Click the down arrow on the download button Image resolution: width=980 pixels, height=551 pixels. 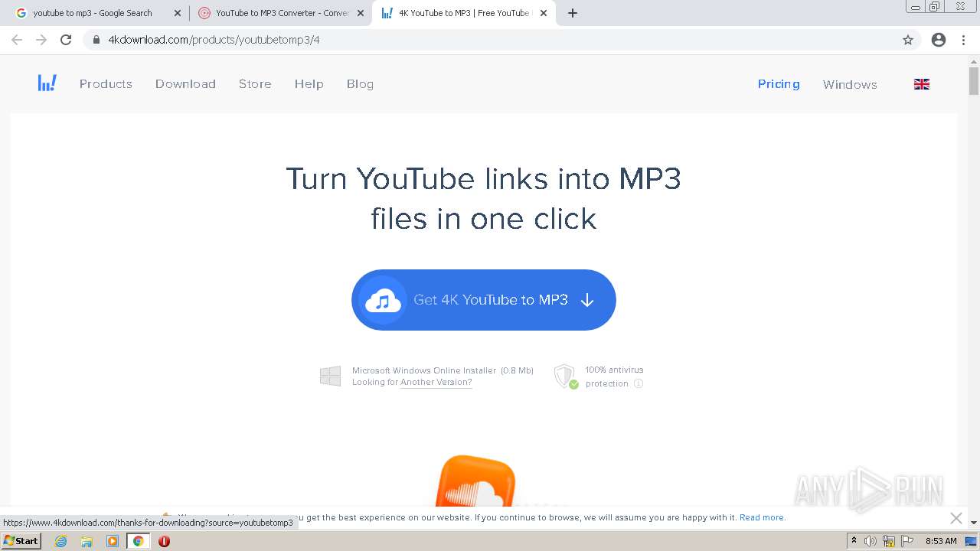pos(587,300)
